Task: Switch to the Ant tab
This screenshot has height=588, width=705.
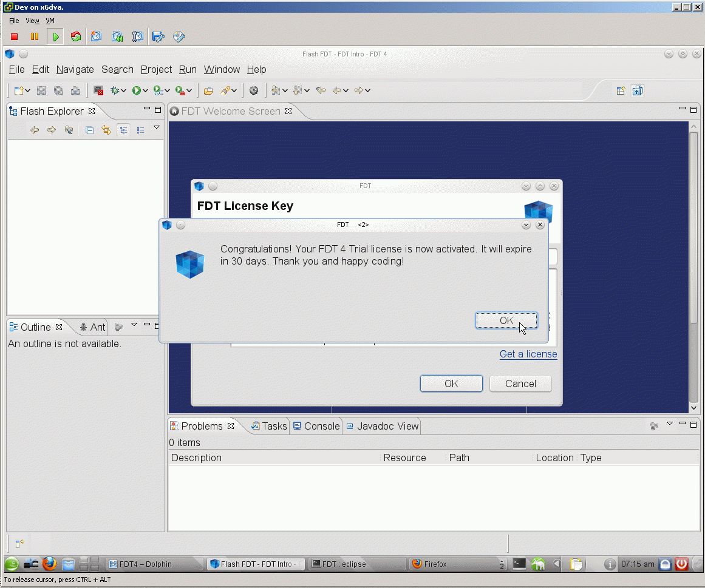Action: tap(92, 328)
